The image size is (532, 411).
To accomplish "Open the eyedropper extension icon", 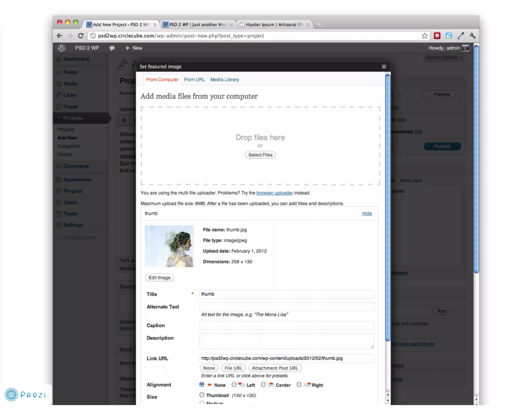I will point(461,36).
